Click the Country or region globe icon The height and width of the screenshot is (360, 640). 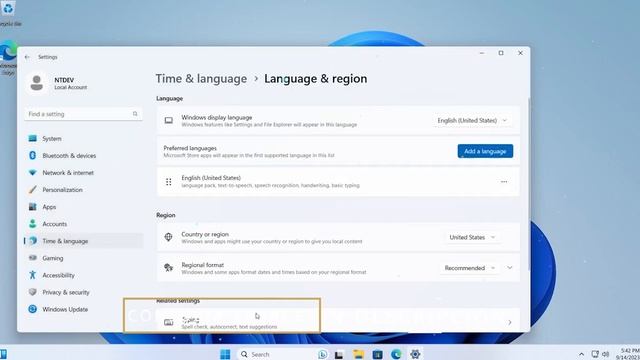click(168, 237)
